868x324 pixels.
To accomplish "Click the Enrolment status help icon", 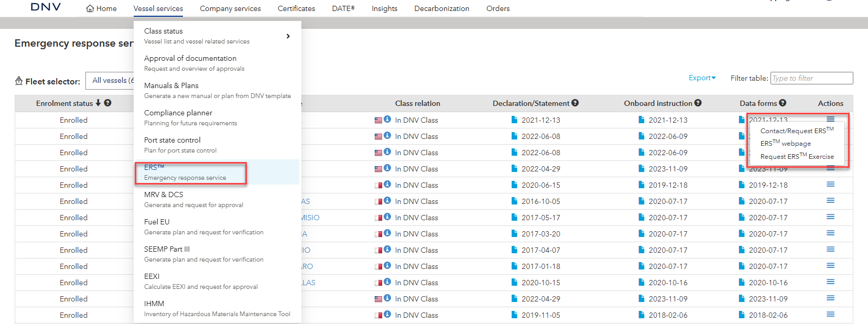I will point(107,103).
